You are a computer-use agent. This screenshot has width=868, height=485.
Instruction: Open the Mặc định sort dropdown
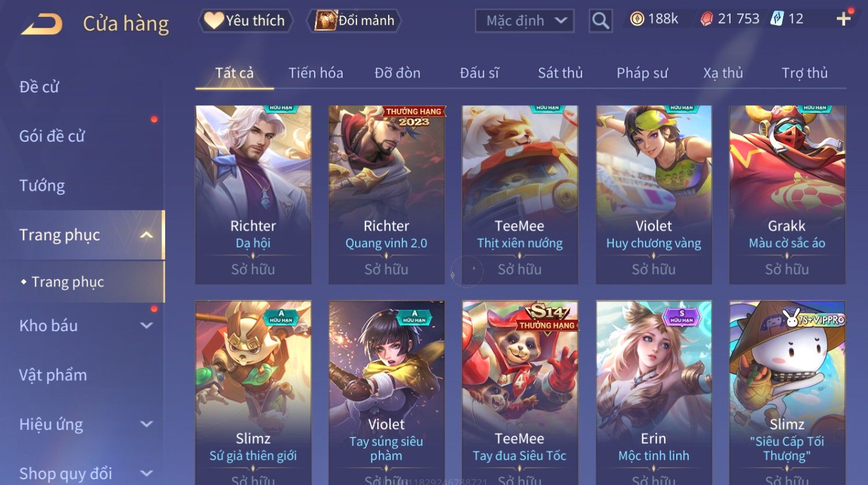[524, 21]
